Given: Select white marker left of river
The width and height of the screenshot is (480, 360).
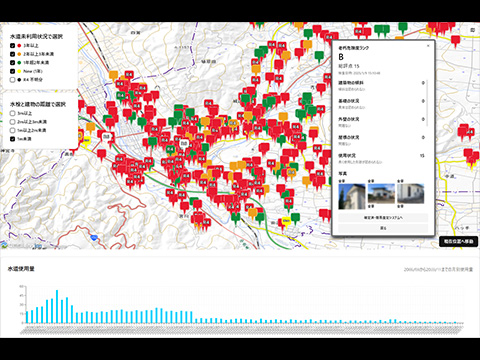Looking at the screenshot, I should point(107,137).
